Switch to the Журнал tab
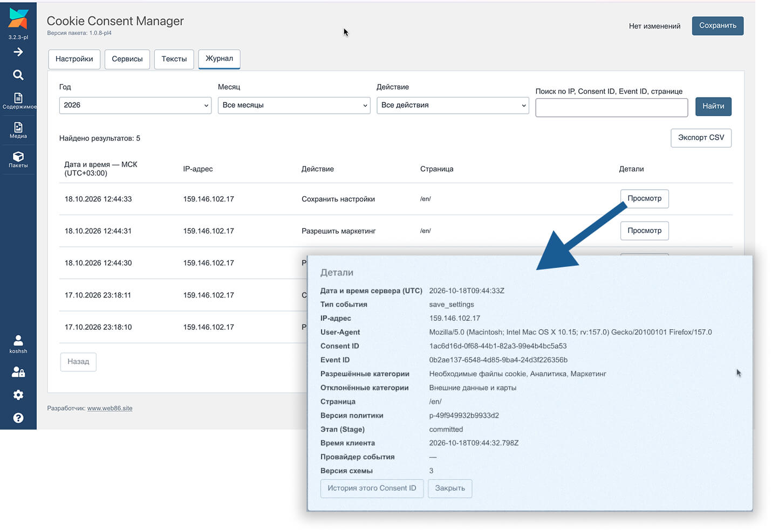 [x=220, y=59]
